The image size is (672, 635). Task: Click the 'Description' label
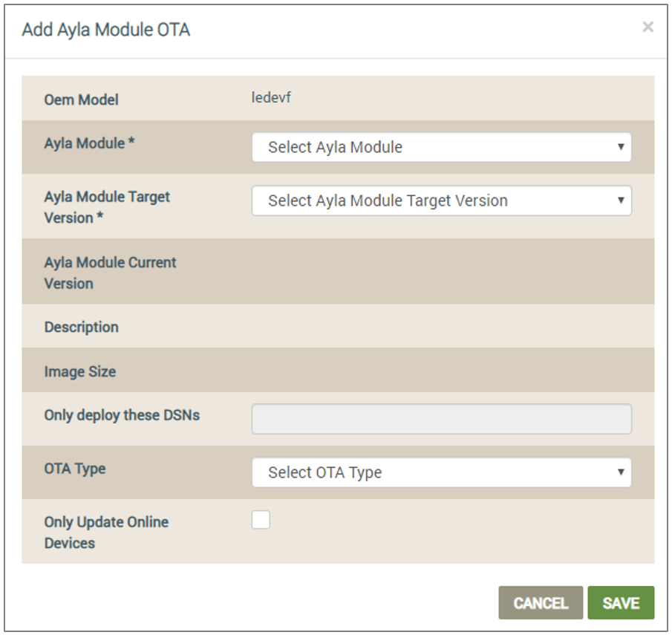click(82, 327)
